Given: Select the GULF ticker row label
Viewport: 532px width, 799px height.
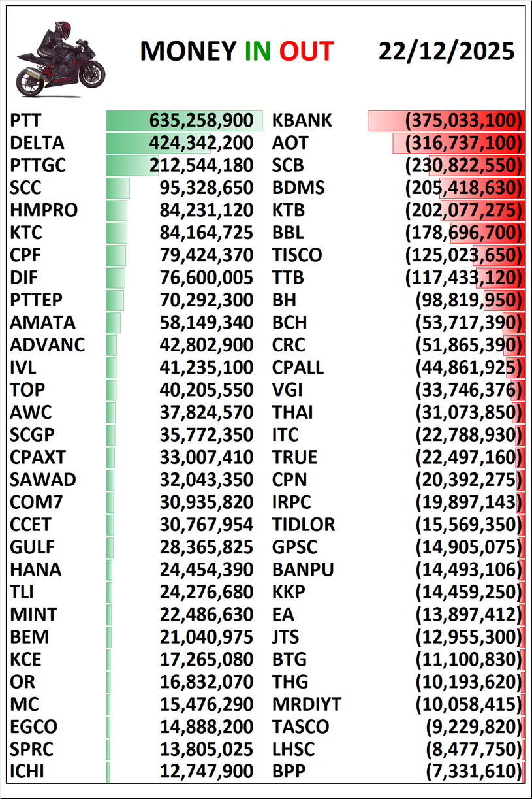Looking at the screenshot, I should coord(33,547).
